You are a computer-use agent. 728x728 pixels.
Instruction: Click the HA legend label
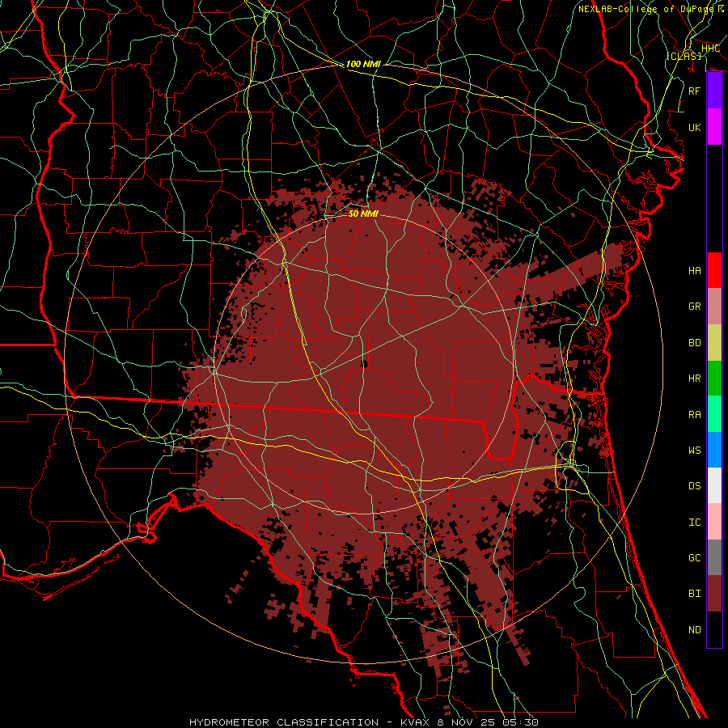pos(694,270)
